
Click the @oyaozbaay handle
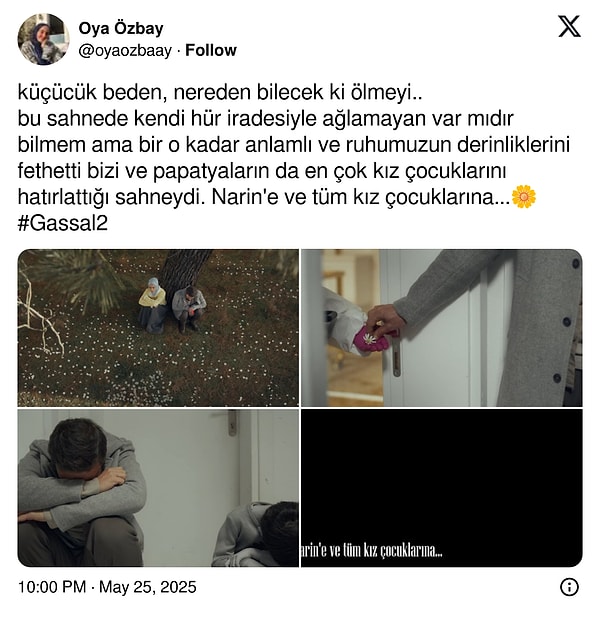click(x=125, y=51)
